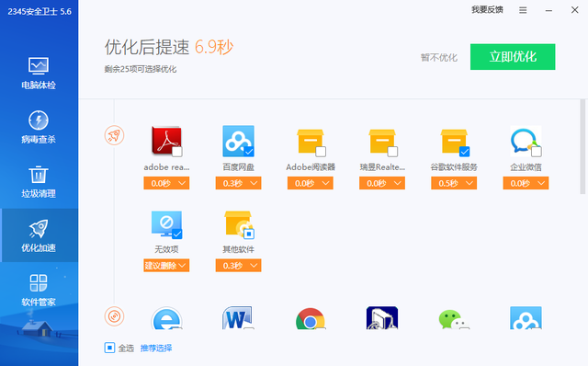This screenshot has width=588, height=366.
Task: Expand the 0.5秒 dropdown under 谷歌软件服务
Action: 454,183
